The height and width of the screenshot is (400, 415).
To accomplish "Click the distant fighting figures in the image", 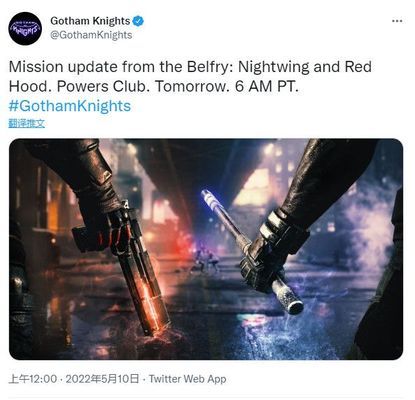I will [x=206, y=258].
